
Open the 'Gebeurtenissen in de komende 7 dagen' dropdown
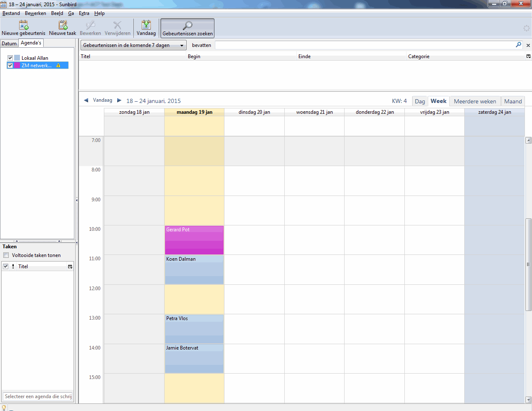133,45
